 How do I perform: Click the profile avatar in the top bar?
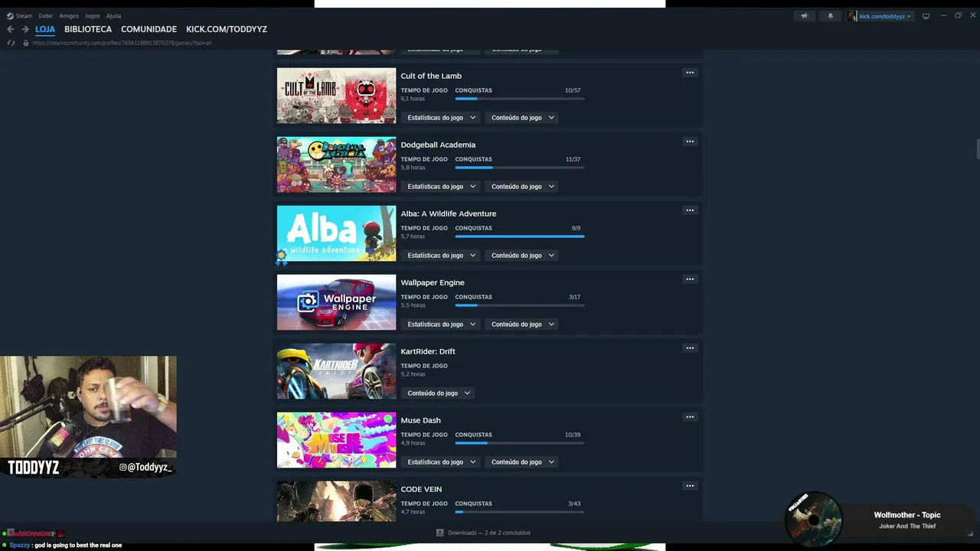(851, 16)
